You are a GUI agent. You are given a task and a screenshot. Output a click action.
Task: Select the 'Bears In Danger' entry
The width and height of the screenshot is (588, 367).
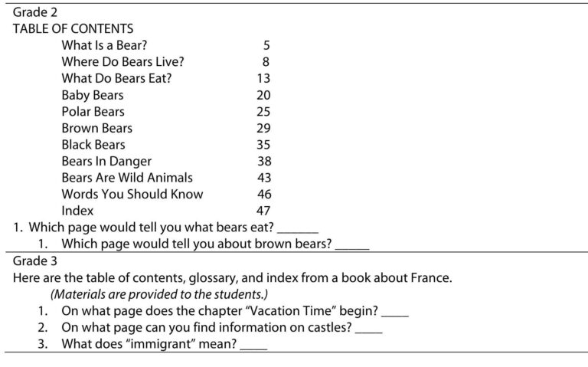coord(106,161)
